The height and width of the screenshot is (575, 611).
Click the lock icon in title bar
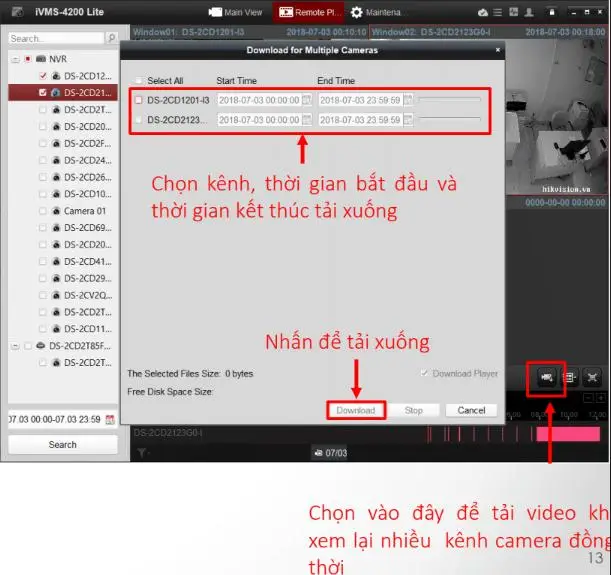click(x=552, y=12)
